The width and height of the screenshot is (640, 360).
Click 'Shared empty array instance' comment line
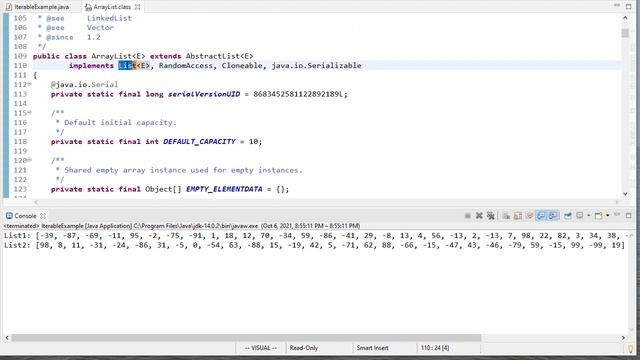click(x=183, y=170)
